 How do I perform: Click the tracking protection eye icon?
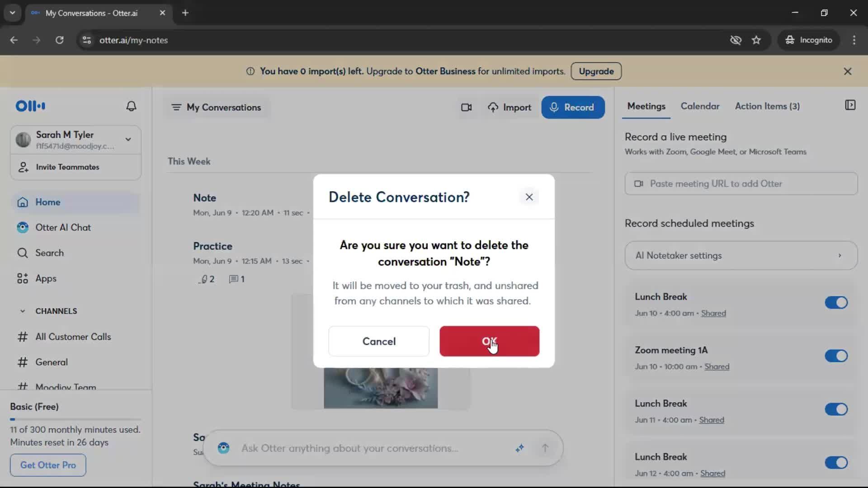tap(736, 40)
